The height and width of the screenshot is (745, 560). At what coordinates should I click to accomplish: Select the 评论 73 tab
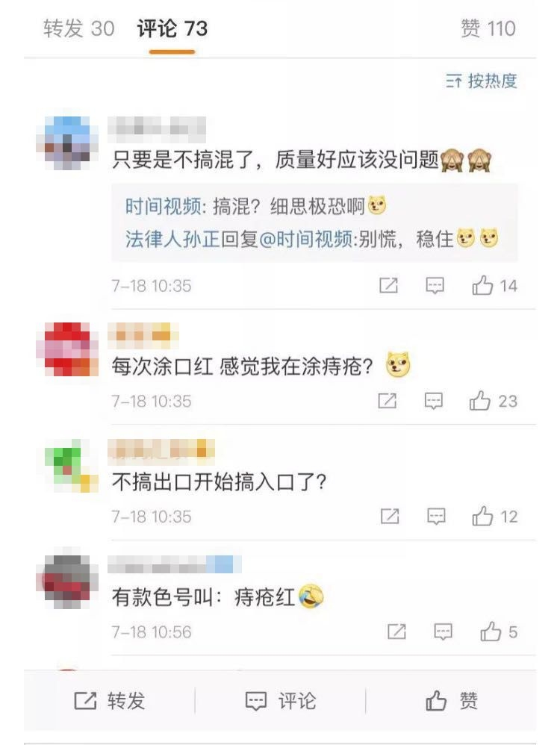pos(172,28)
